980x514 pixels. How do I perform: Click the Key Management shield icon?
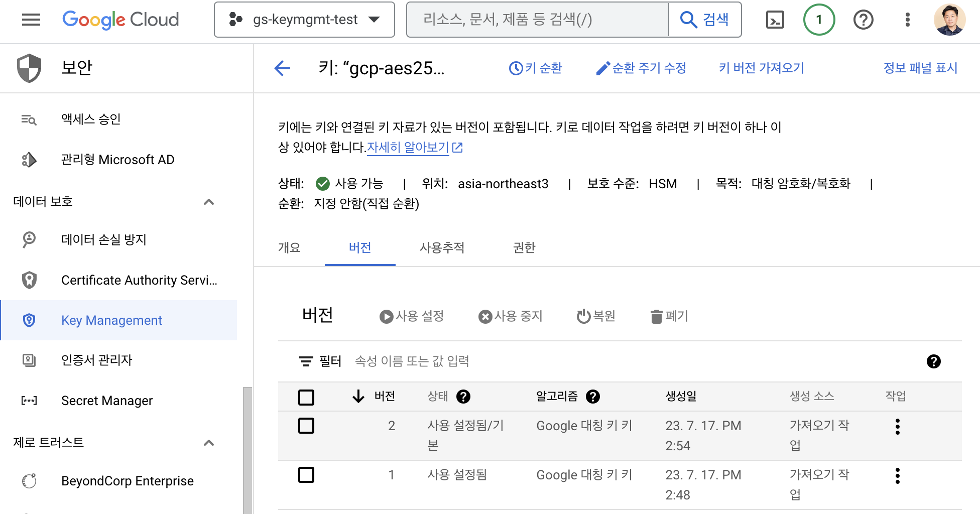29,320
